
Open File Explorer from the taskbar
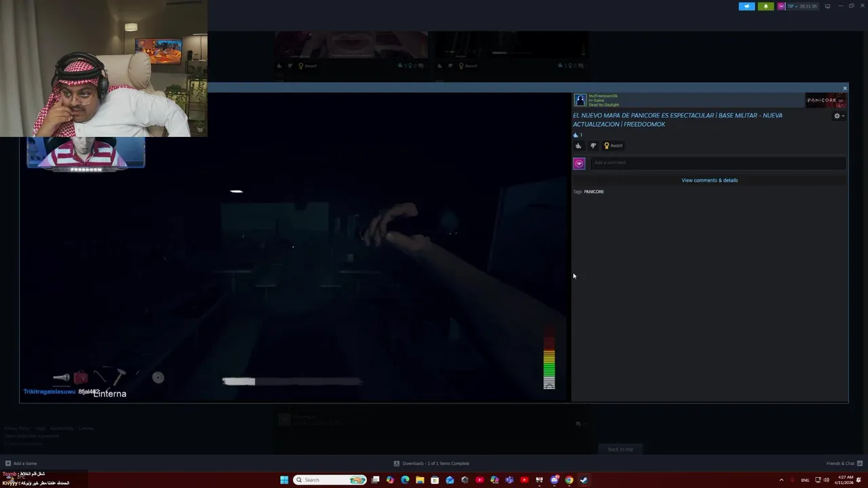click(x=420, y=480)
